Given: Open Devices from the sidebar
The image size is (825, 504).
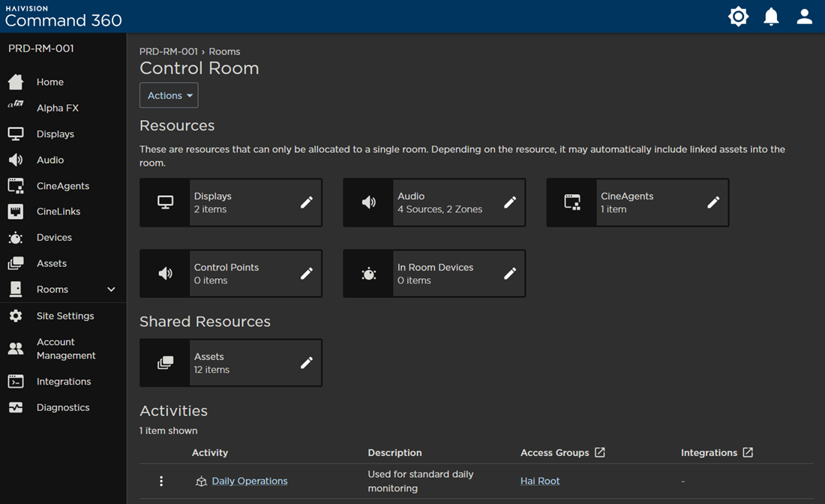Looking at the screenshot, I should [x=54, y=237].
